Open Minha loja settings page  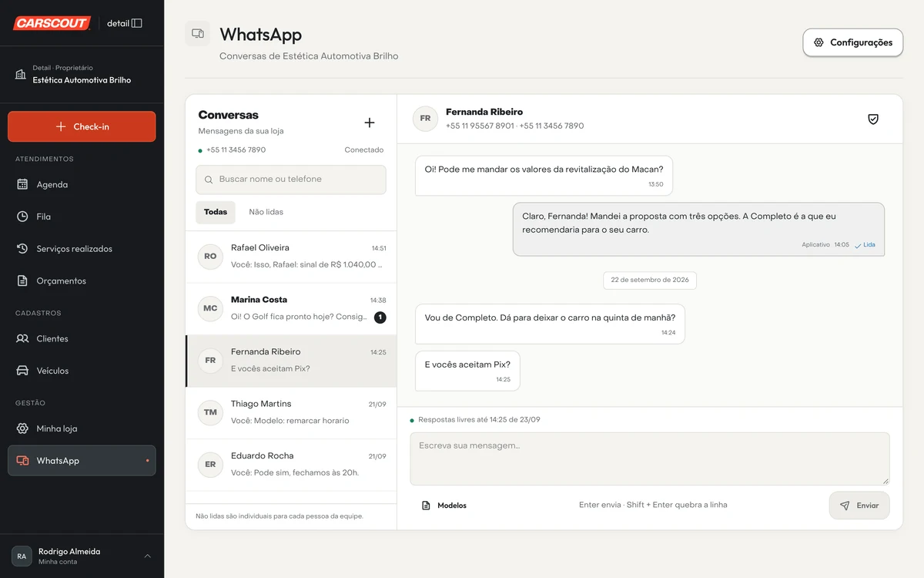(82, 428)
